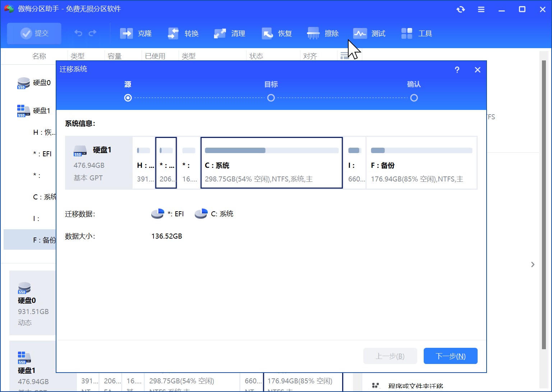Open the hamburger main menu
This screenshot has width=552, height=392.
[x=481, y=9]
